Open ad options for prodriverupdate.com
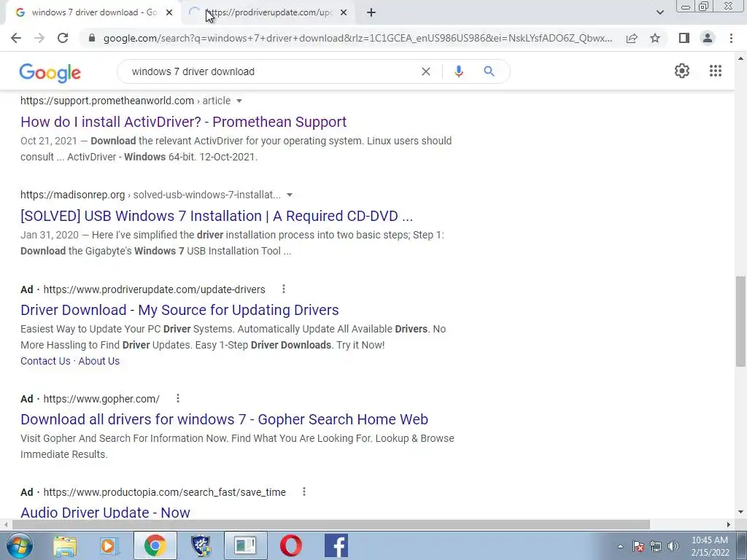Viewport: 747px width, 560px height. point(284,289)
